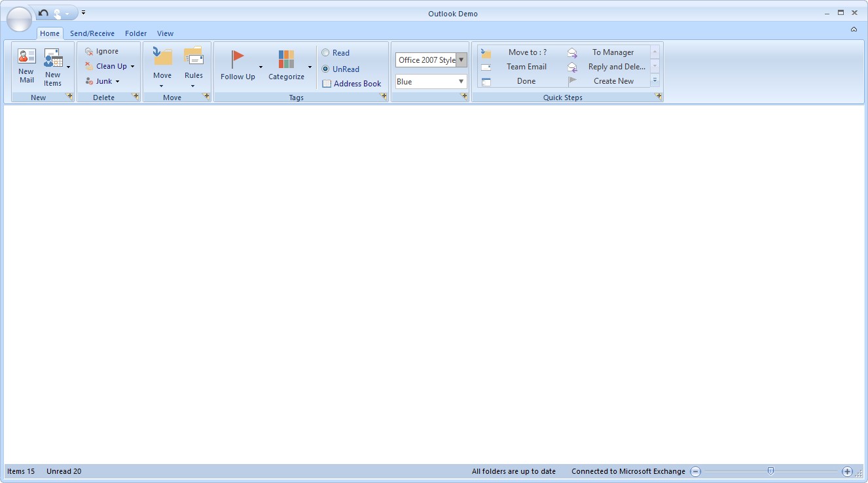
Task: Select the Read radio button
Action: pos(335,53)
